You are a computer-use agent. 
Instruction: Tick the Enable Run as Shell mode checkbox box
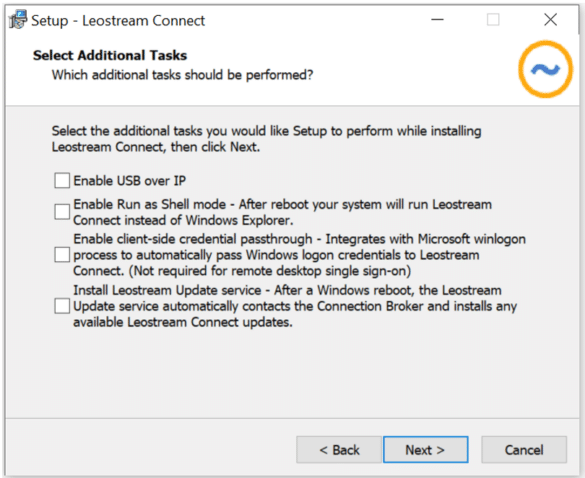click(x=62, y=212)
